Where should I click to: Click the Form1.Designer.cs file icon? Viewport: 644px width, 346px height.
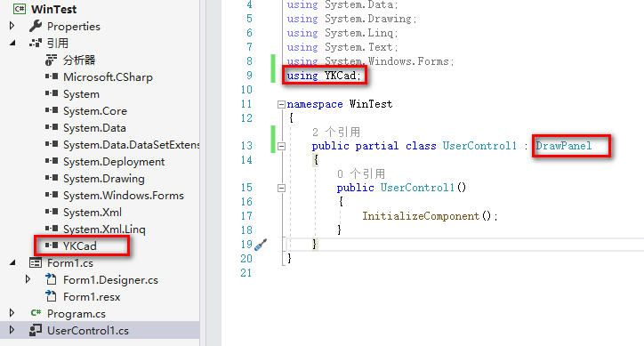tap(51, 279)
